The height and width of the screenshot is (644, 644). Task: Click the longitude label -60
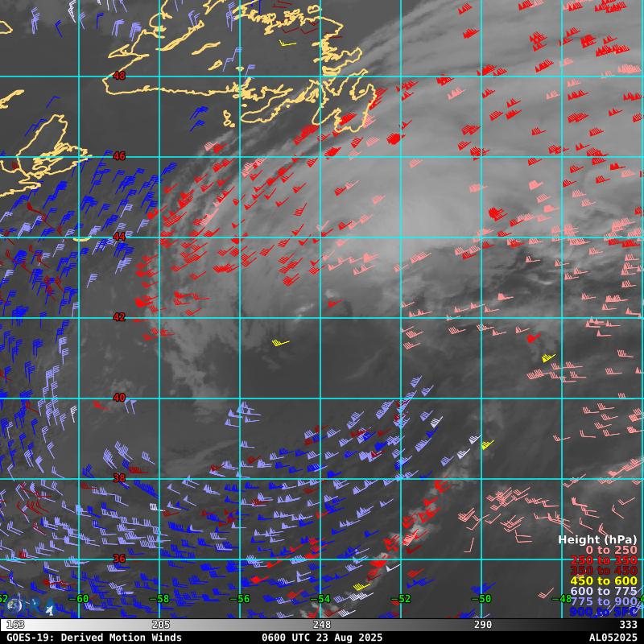[79, 599]
